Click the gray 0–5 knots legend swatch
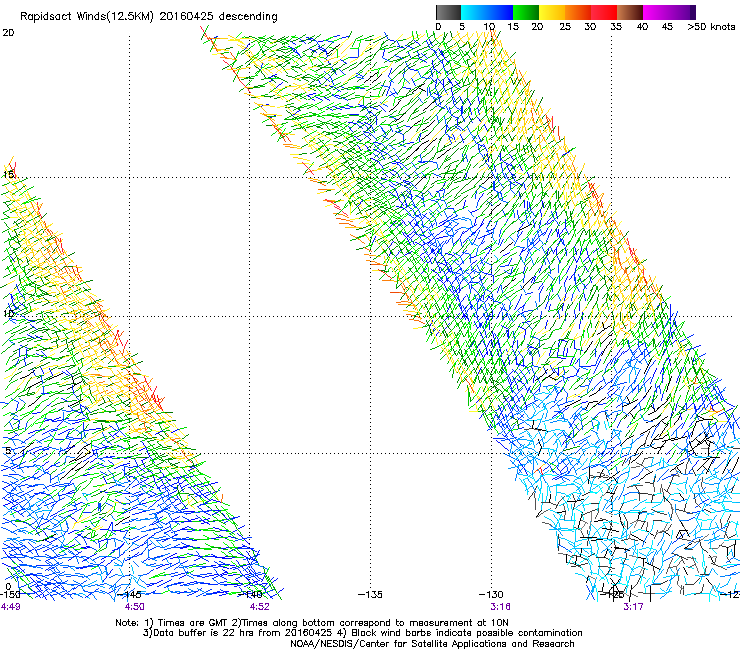 click(x=448, y=12)
